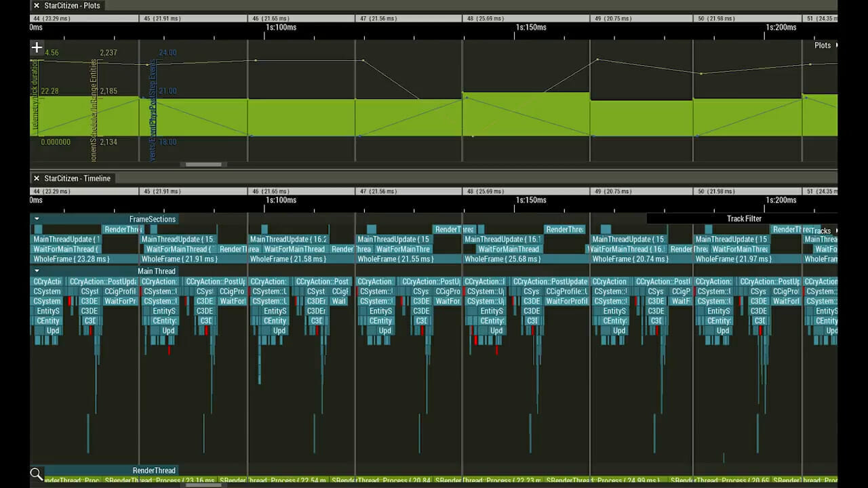Click the 1s:100ms label in Plots ruler
The width and height of the screenshot is (868, 488).
(281, 28)
